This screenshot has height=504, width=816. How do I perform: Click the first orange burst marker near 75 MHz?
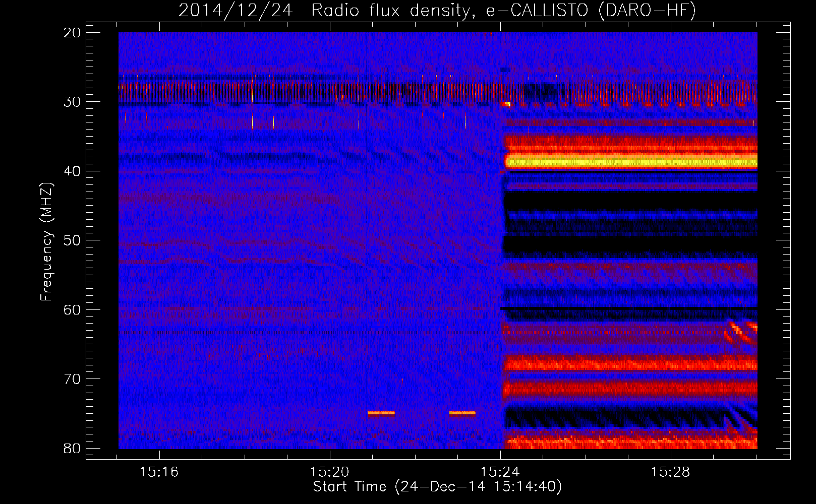tap(381, 413)
